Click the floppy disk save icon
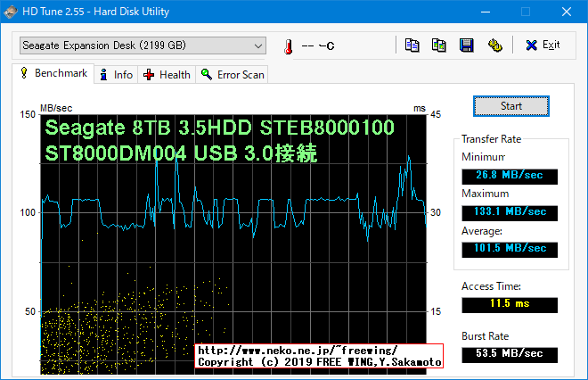 [467, 45]
